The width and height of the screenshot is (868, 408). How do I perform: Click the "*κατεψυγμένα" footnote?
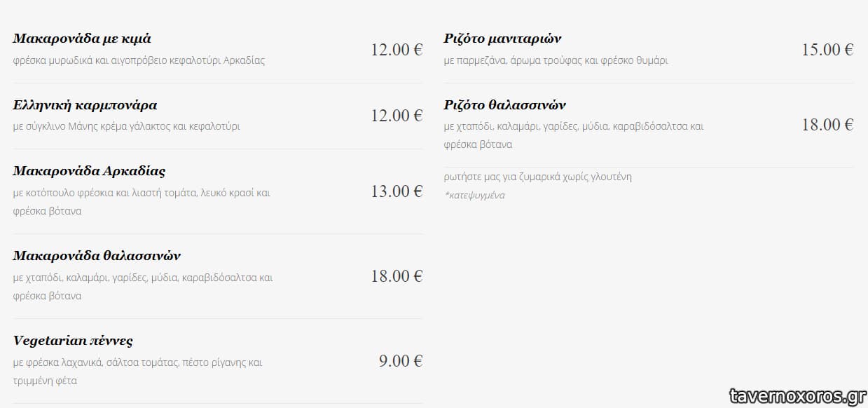point(474,196)
